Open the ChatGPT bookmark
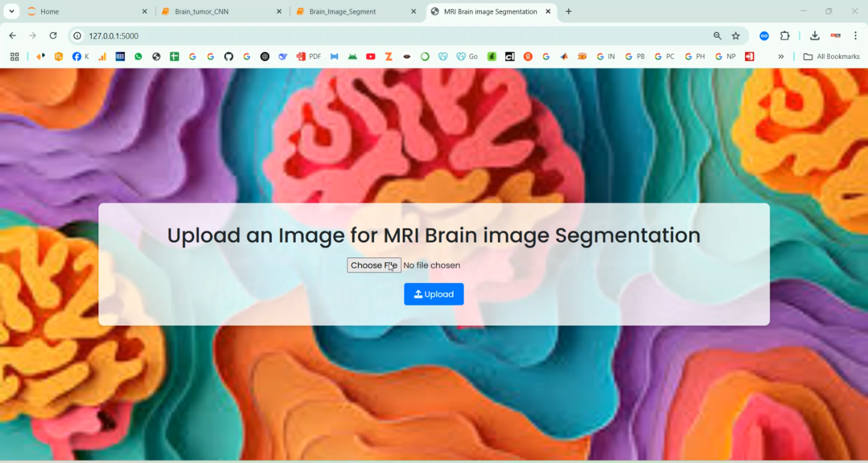Screen dimensions: 868x463 [x=265, y=57]
